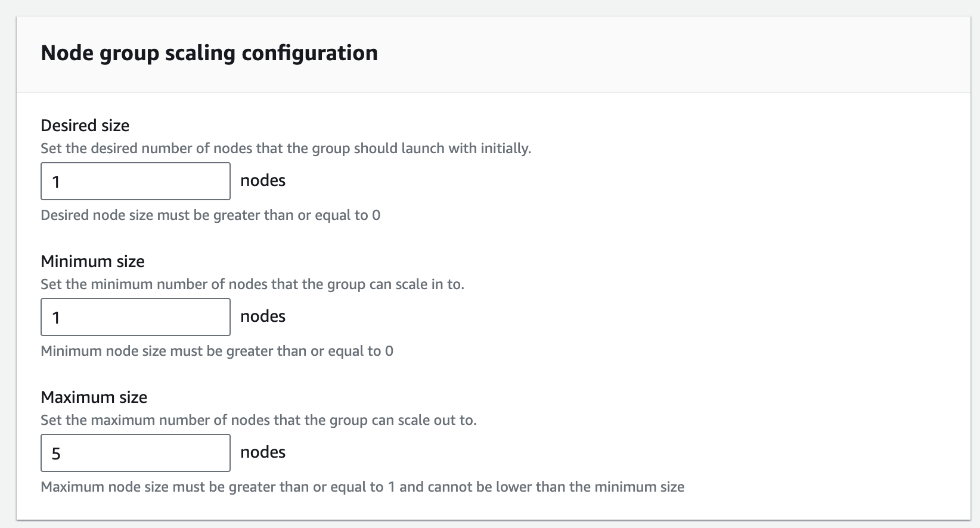
Task: Click the minimum scale-in description text
Action: point(253,284)
